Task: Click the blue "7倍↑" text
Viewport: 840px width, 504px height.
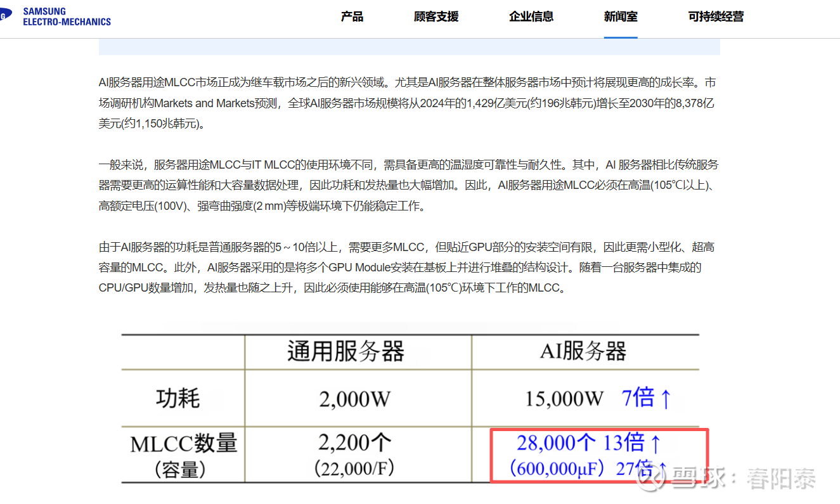Action: point(647,398)
